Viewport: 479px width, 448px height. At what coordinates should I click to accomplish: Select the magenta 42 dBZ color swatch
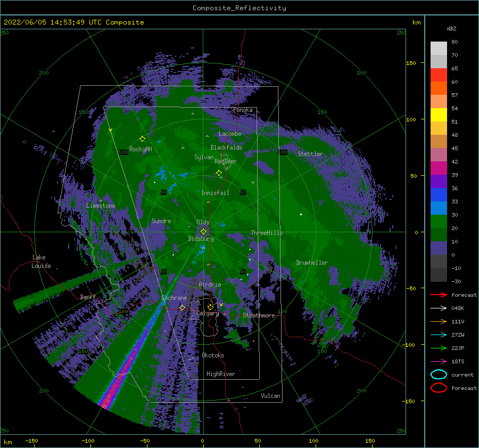(x=439, y=168)
